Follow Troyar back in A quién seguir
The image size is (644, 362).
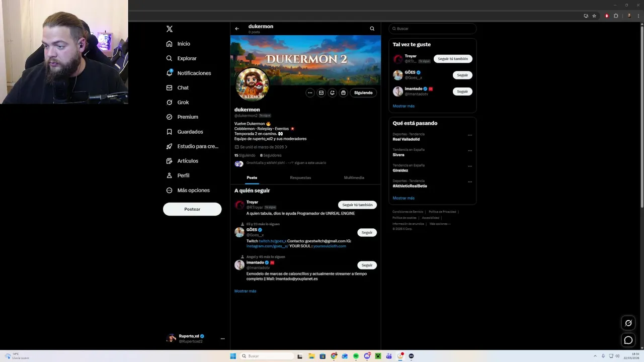pos(357,205)
